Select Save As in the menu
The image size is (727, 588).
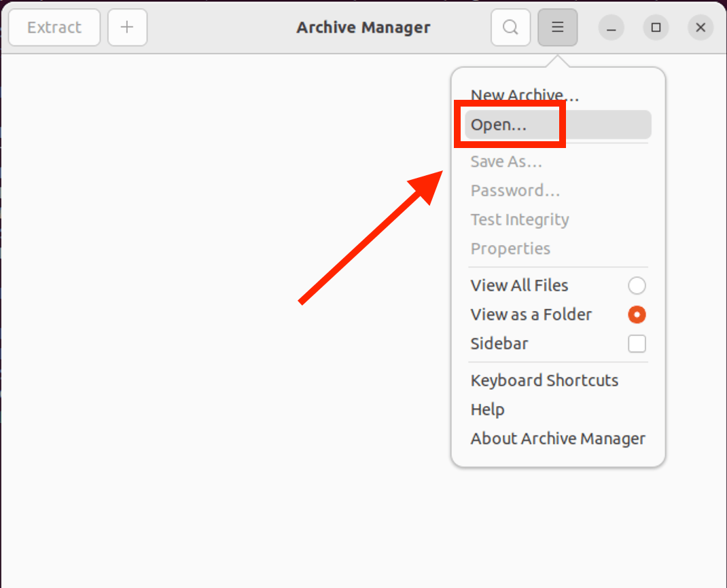(x=506, y=162)
